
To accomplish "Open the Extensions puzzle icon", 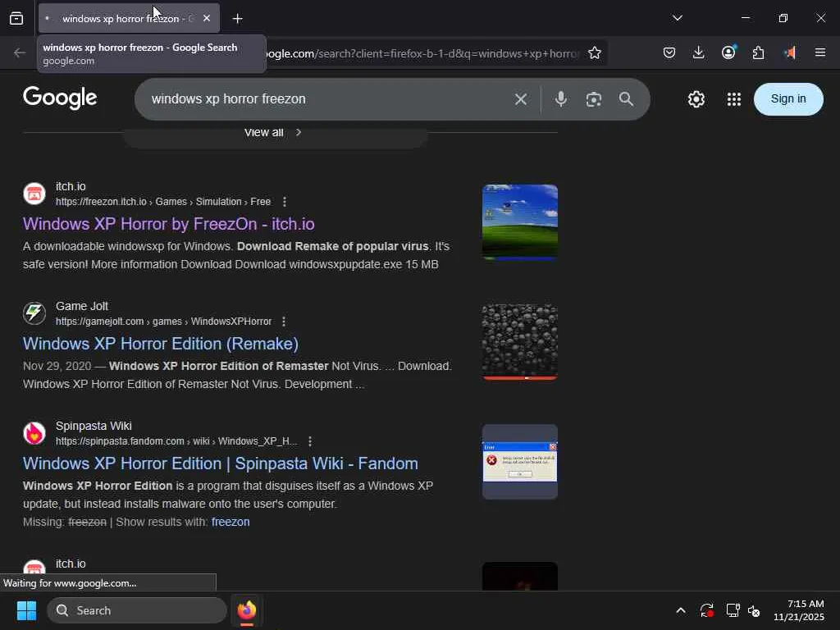I will (759, 52).
